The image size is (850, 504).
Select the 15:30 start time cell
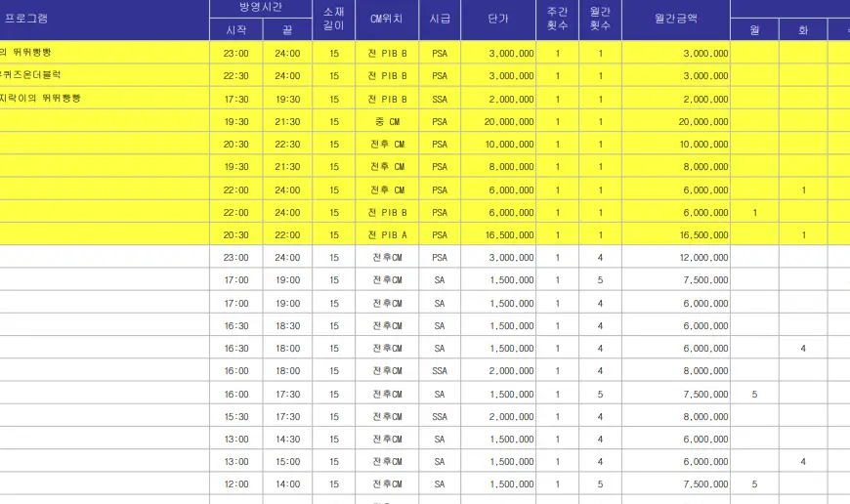[235, 417]
